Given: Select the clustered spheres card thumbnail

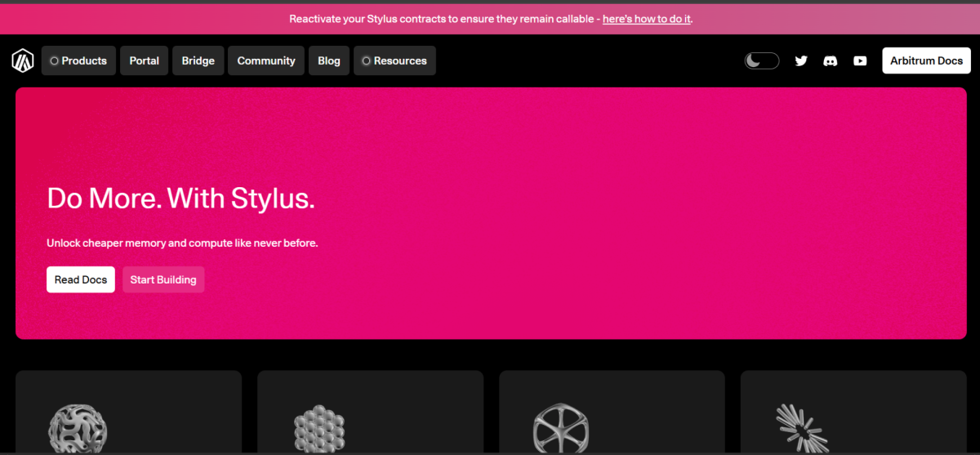Looking at the screenshot, I should (319, 430).
